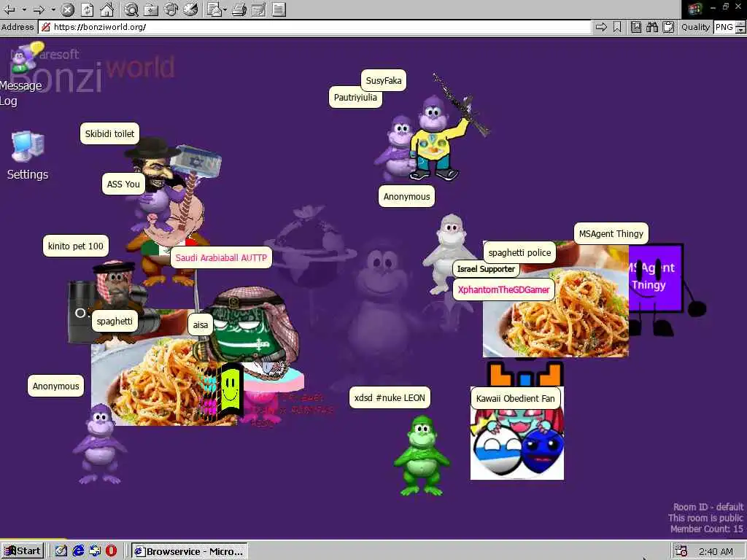
Task: Go back with the Back arrow
Action: point(9,9)
